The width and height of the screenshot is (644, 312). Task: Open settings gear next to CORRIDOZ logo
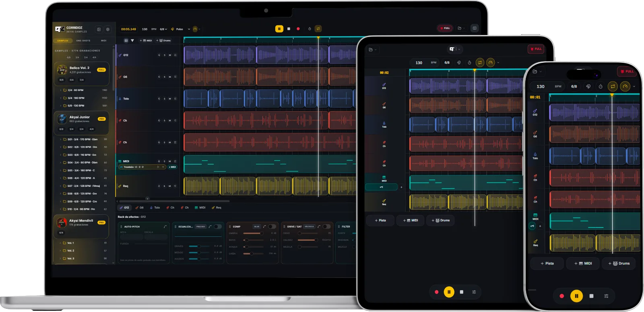click(108, 29)
